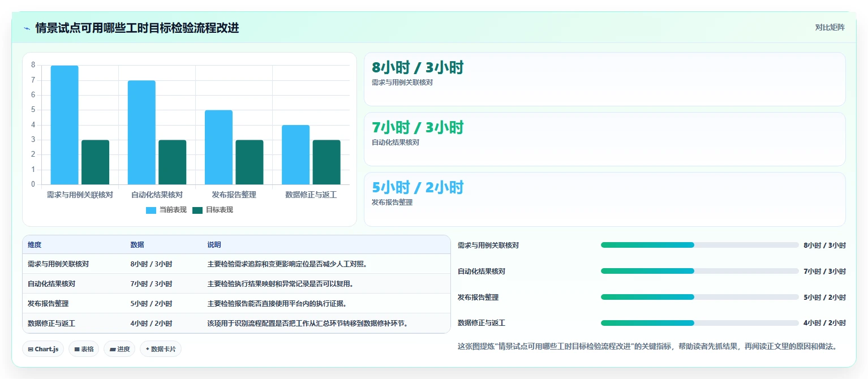Click the summary caption below progress bars
Image resolution: width=868 pixels, height=379 pixels.
pyautogui.click(x=647, y=346)
